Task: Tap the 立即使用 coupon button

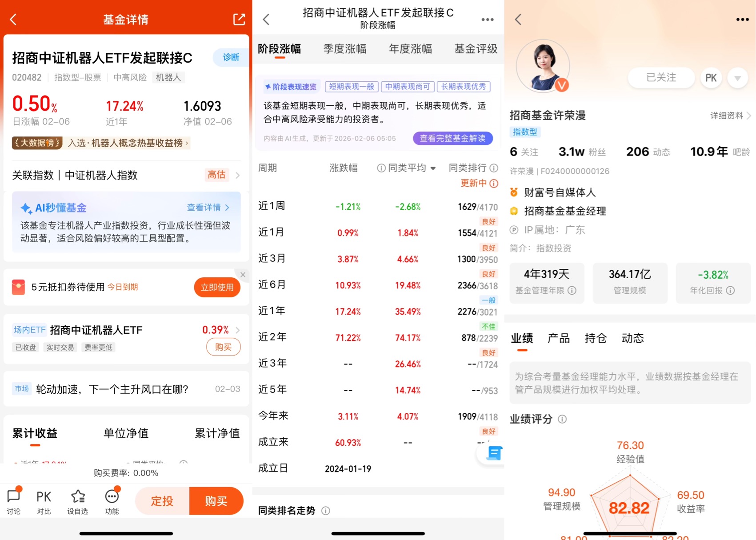Action: [217, 288]
